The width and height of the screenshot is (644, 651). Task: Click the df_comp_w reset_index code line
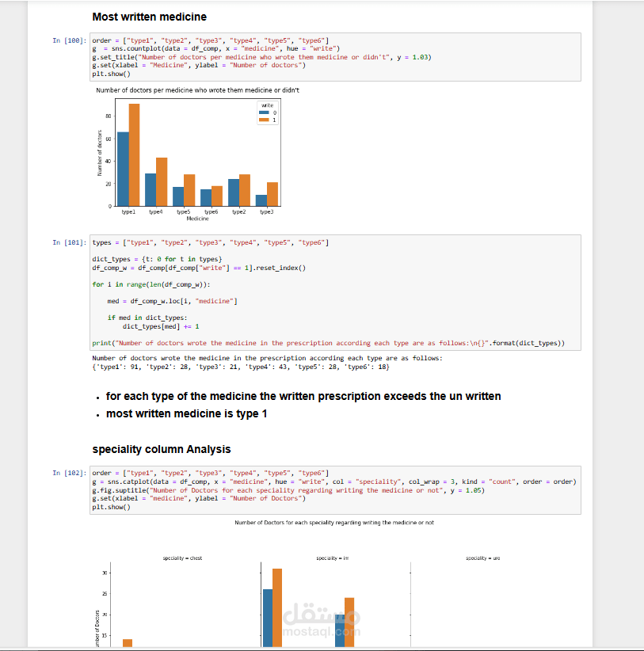[x=199, y=268]
